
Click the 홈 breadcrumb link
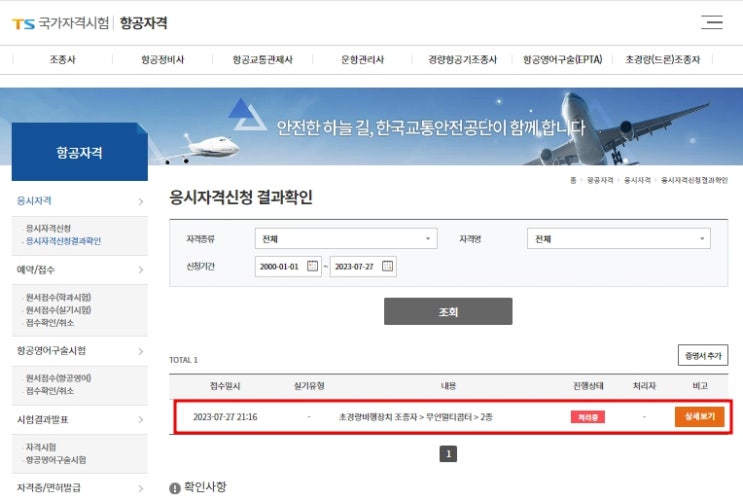(x=573, y=180)
